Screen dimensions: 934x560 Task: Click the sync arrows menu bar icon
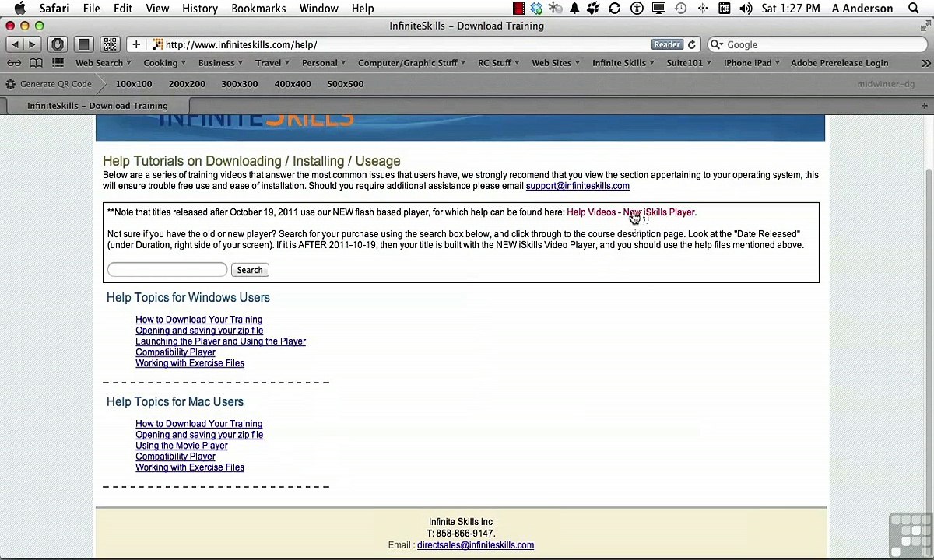click(615, 9)
